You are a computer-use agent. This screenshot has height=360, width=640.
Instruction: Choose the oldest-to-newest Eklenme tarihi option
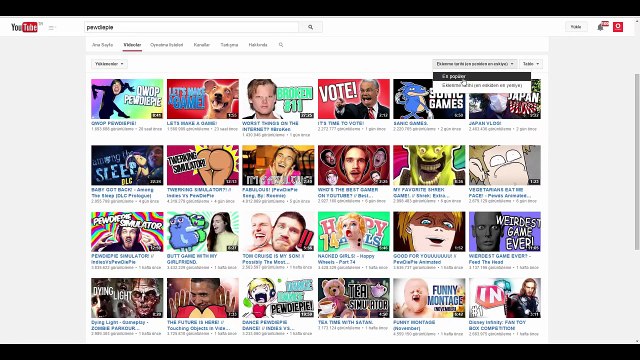click(x=482, y=85)
